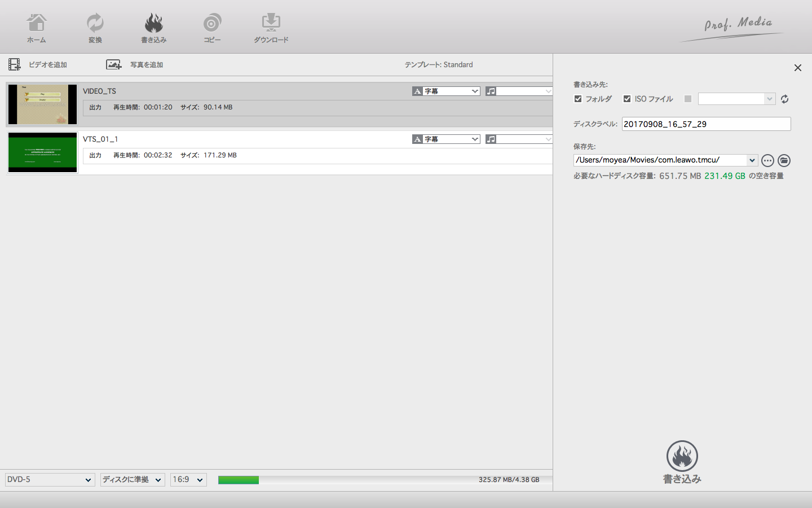Click the Home house icon

pyautogui.click(x=37, y=23)
